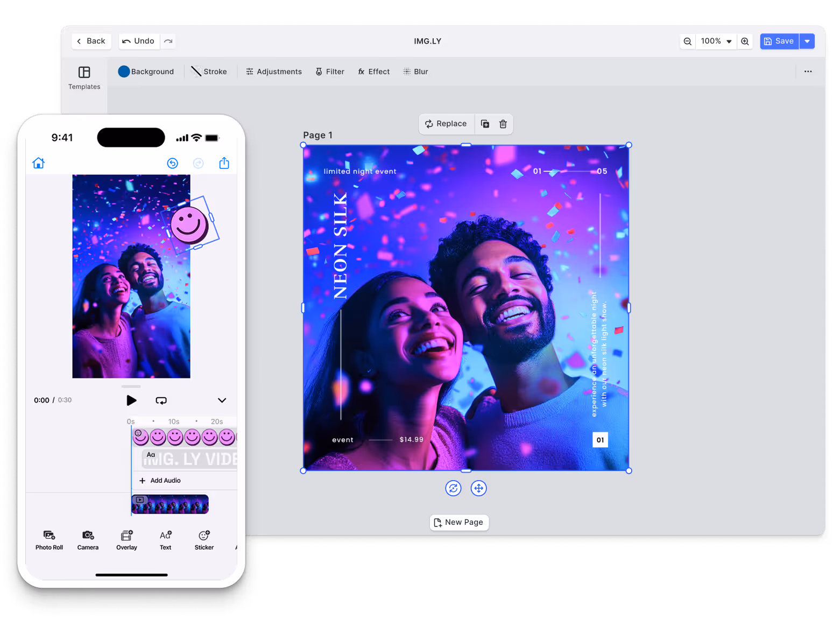The width and height of the screenshot is (840, 619).
Task: Play the video on phone
Action: [x=131, y=400]
